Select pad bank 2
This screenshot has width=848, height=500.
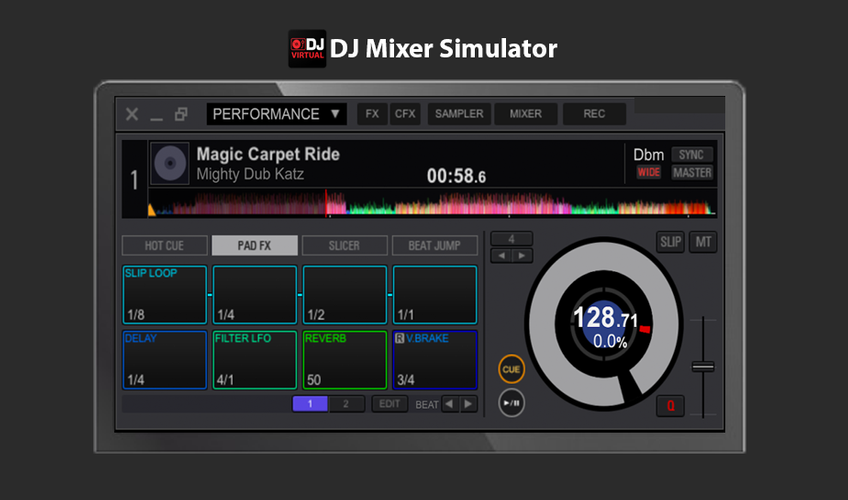346,404
